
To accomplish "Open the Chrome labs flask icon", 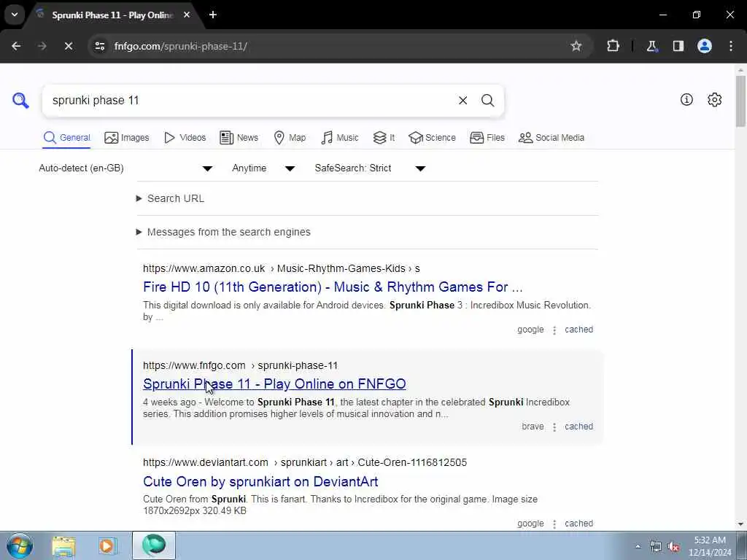I will pos(651,46).
